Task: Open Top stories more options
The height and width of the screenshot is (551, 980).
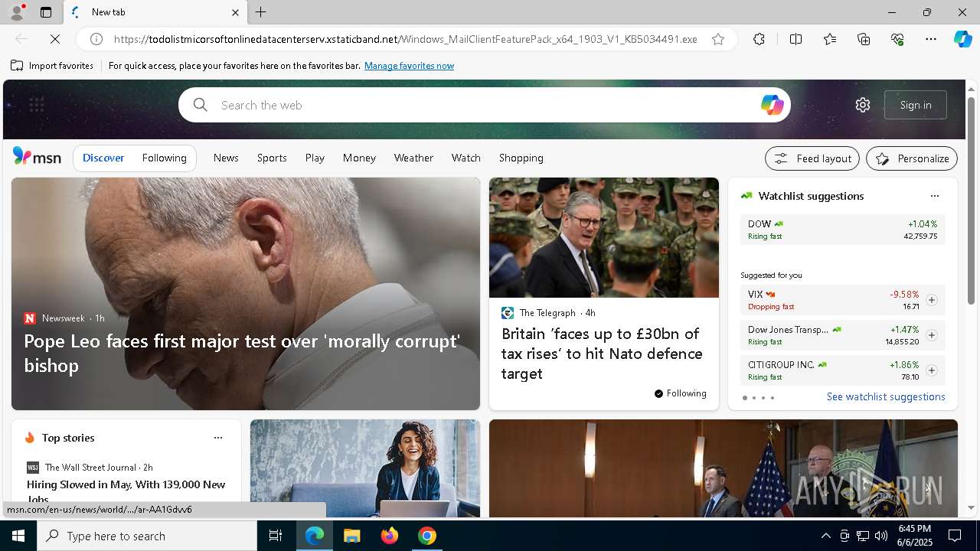Action: [x=217, y=438]
